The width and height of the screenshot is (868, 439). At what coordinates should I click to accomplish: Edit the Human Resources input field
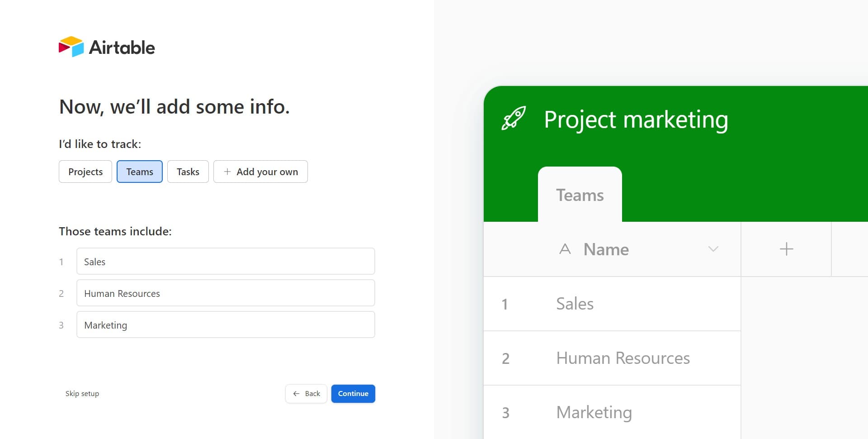click(x=226, y=293)
